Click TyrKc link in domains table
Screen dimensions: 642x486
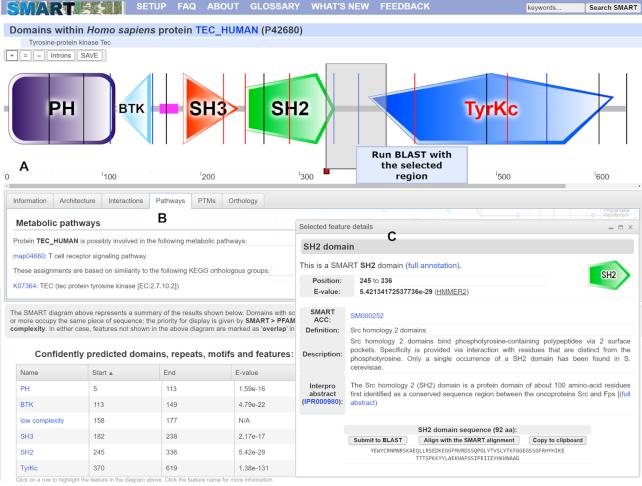29,468
